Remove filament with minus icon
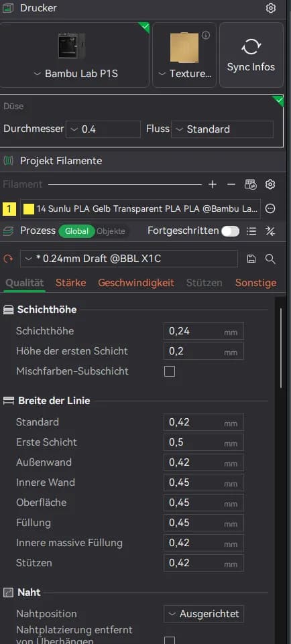The width and height of the screenshot is (291, 644). tap(231, 184)
